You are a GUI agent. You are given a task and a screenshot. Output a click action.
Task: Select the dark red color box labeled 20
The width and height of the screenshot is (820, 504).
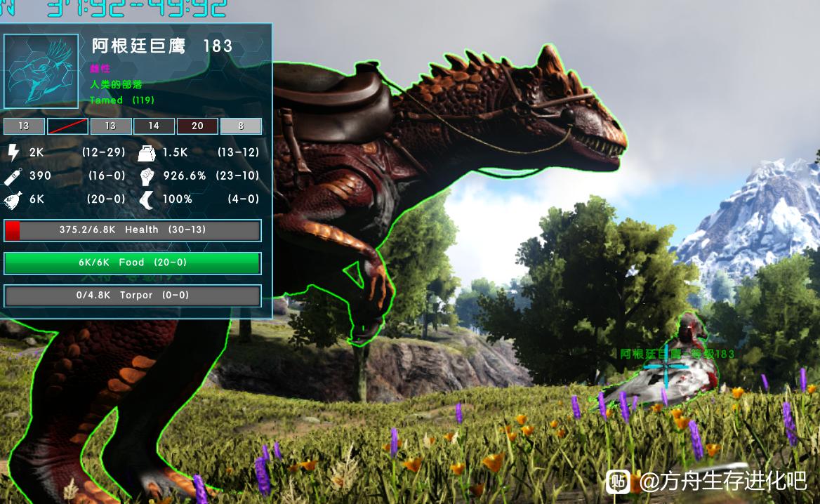[x=197, y=126]
